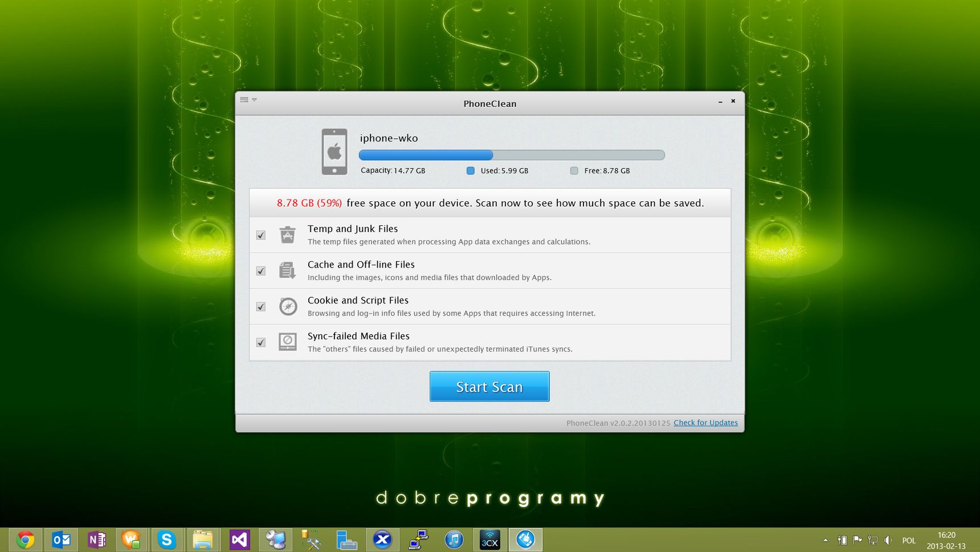
Task: Select the 'Cookie and Script Files' title
Action: [x=358, y=301]
